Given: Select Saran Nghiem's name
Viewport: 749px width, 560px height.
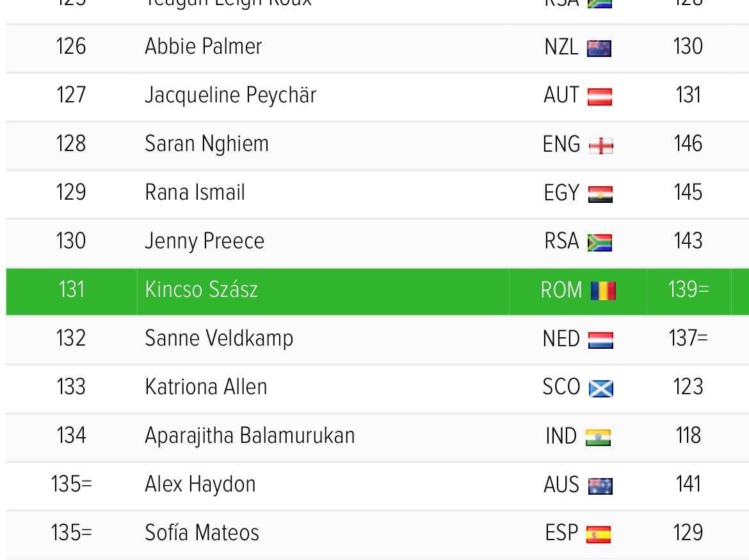Looking at the screenshot, I should click(206, 144).
